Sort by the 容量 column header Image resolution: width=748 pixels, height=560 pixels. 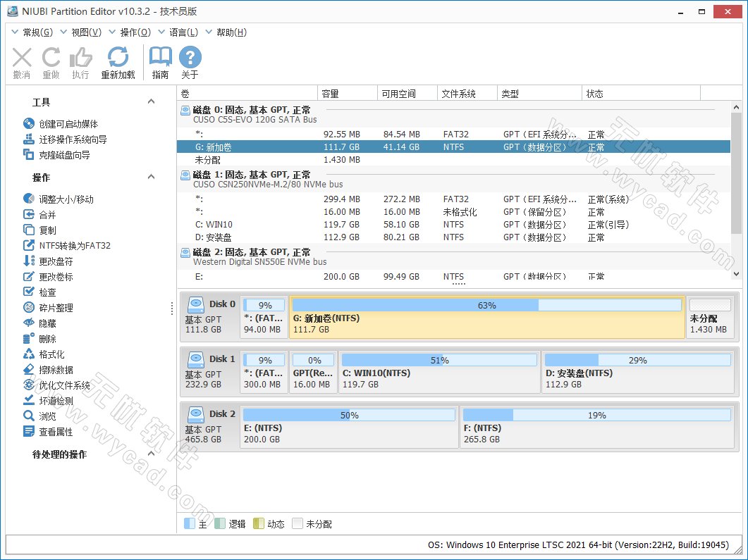[x=348, y=94]
